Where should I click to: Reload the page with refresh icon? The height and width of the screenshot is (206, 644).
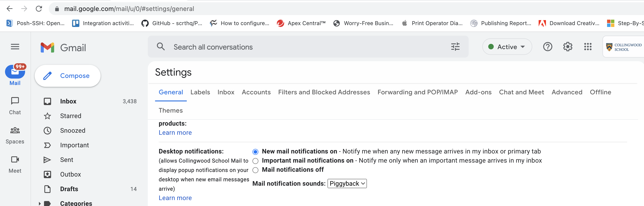point(39,9)
